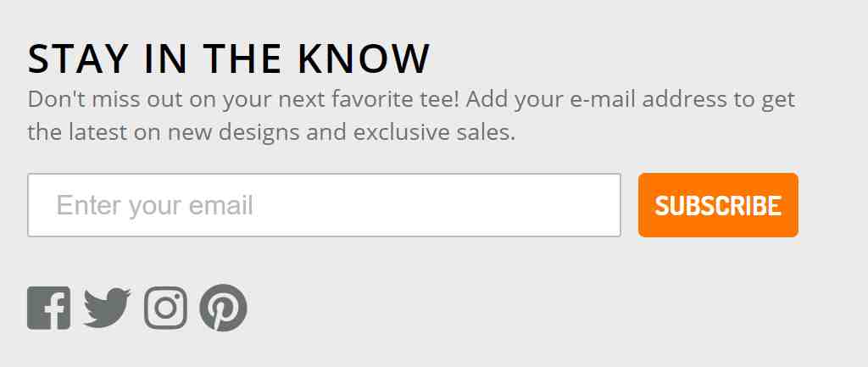Place cursor in the email address box

tap(324, 205)
